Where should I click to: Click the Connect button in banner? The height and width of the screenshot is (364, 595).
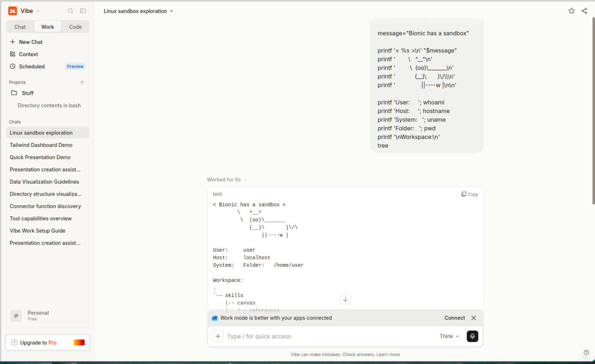[454, 318]
